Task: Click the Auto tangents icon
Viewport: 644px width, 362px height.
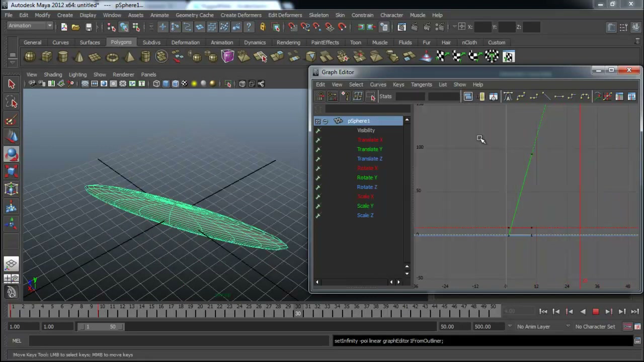Action: 508,97
